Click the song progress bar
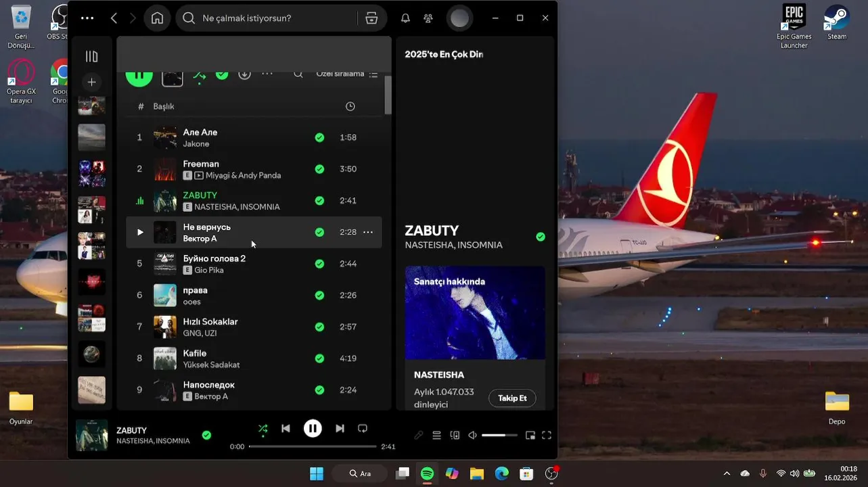 (x=313, y=446)
